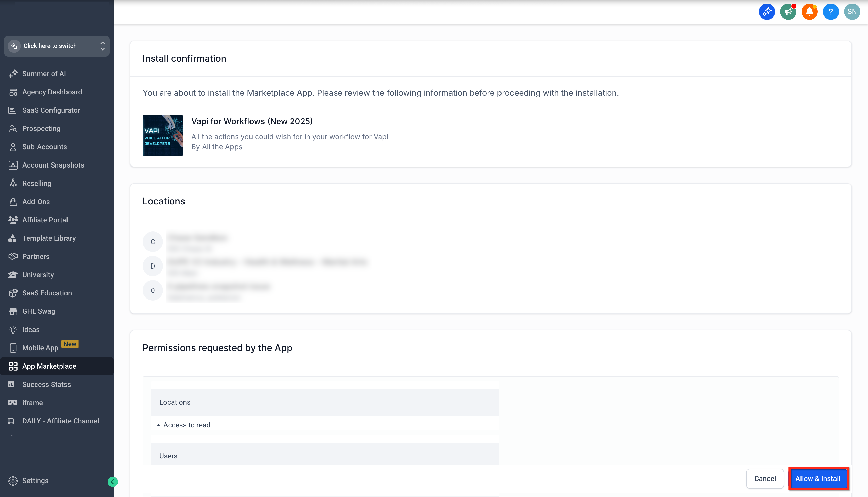Open the SaaS Configurator sidebar icon
868x497 pixels.
click(x=12, y=110)
